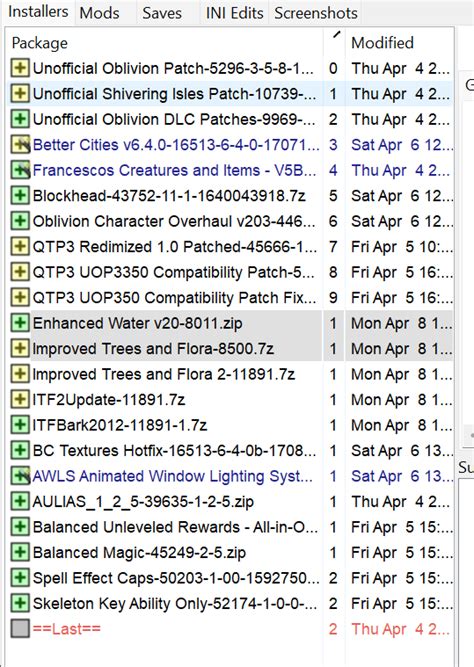Open the Screenshots tab
474x667 pixels.
tap(316, 13)
